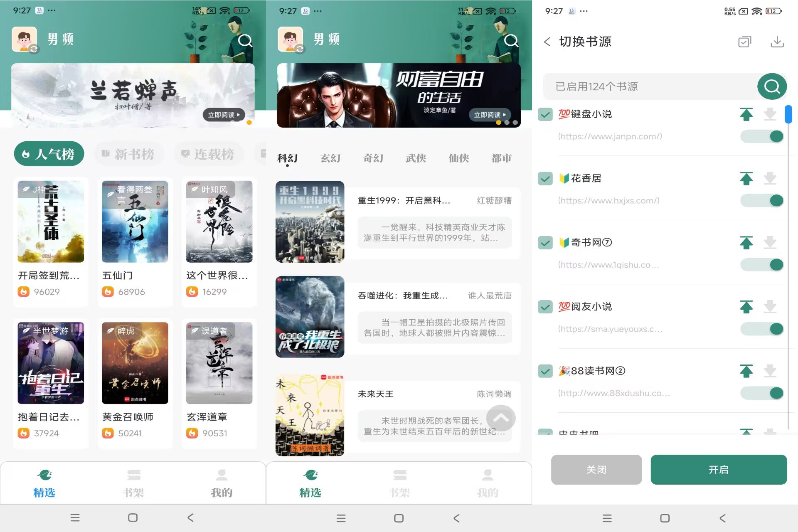Tap the profile avatar in top left corner
Image resolution: width=798 pixels, height=532 pixels.
coord(24,39)
